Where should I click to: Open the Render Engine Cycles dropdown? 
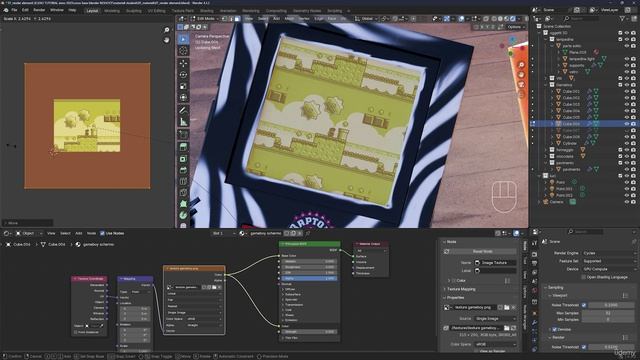(609, 253)
